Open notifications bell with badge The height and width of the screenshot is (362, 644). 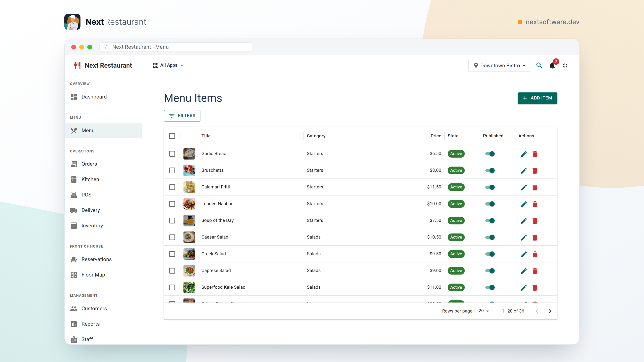[x=552, y=65]
